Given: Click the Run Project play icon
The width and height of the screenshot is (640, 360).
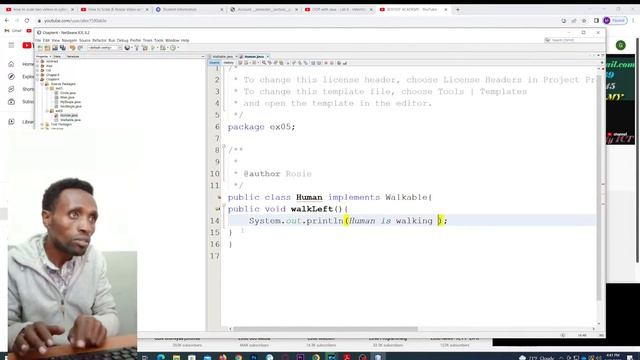Looking at the screenshot, I should point(153,48).
